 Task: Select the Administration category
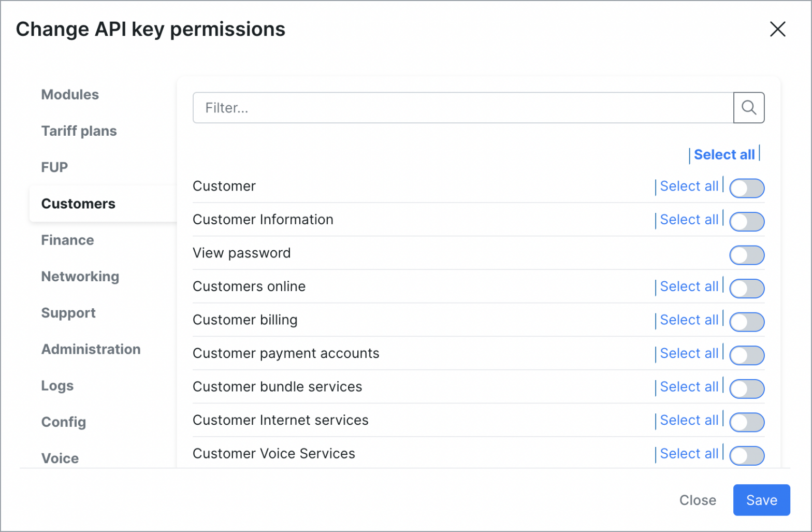click(91, 349)
